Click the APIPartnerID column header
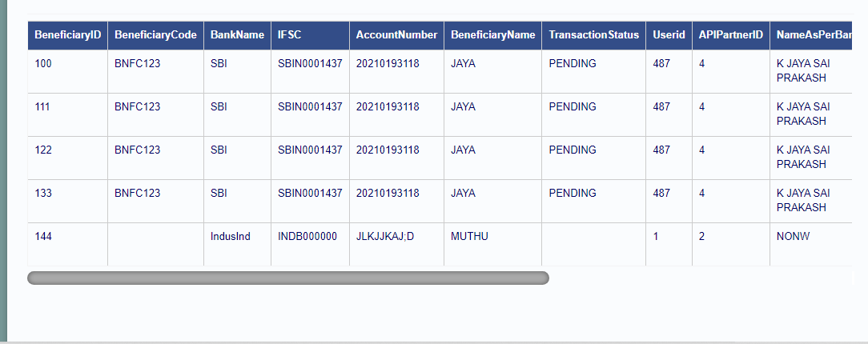This screenshot has width=868, height=344. tap(731, 35)
